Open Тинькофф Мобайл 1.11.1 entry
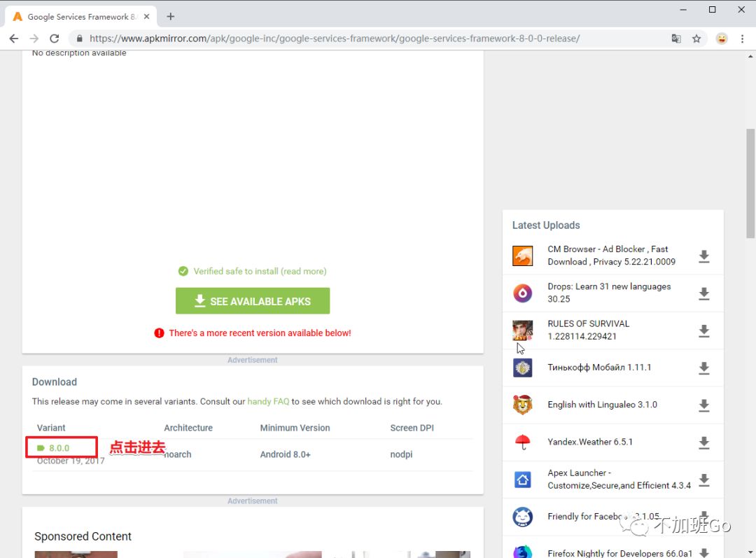Image resolution: width=756 pixels, height=558 pixels. (x=598, y=368)
